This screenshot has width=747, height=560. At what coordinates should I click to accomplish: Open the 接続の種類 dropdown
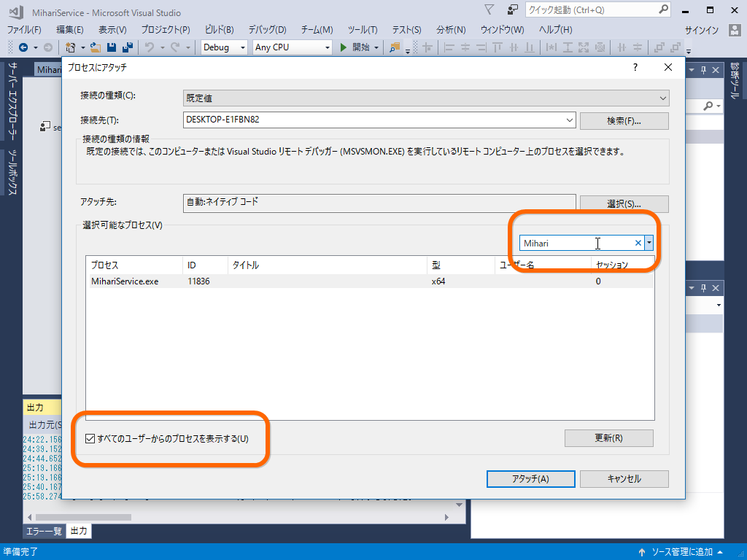(x=662, y=98)
